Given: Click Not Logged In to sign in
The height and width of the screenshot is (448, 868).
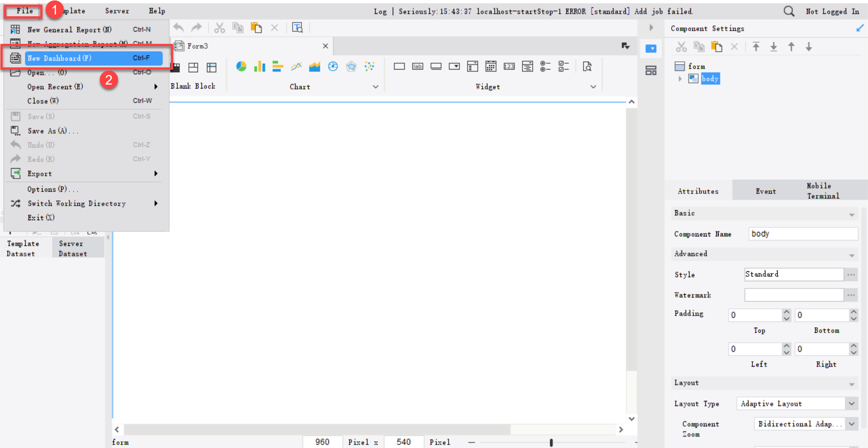Looking at the screenshot, I should click(x=832, y=11).
